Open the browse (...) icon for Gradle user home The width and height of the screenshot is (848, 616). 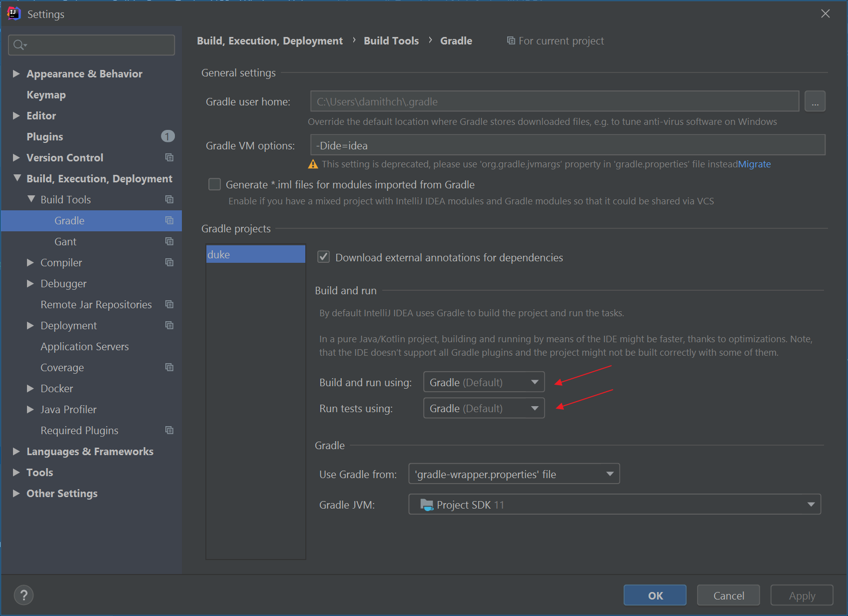(815, 101)
